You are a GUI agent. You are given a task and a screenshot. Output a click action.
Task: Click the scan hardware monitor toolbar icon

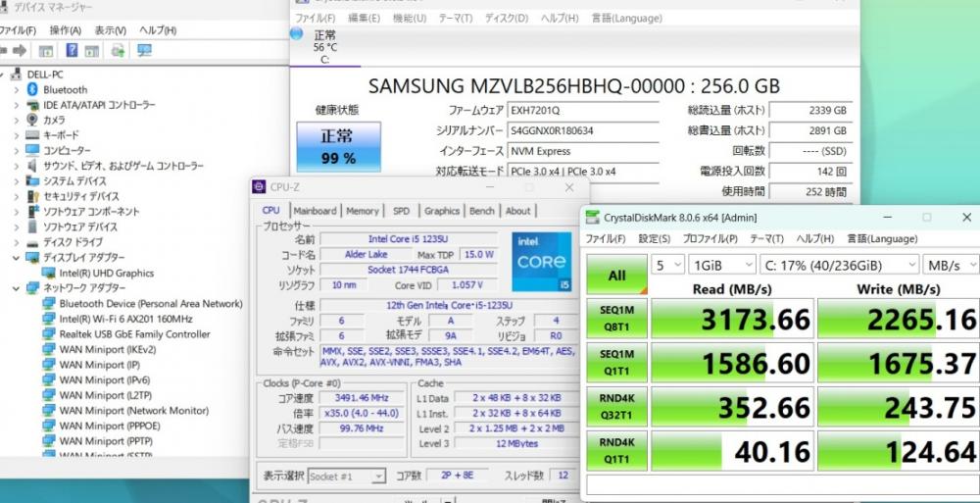click(x=144, y=50)
